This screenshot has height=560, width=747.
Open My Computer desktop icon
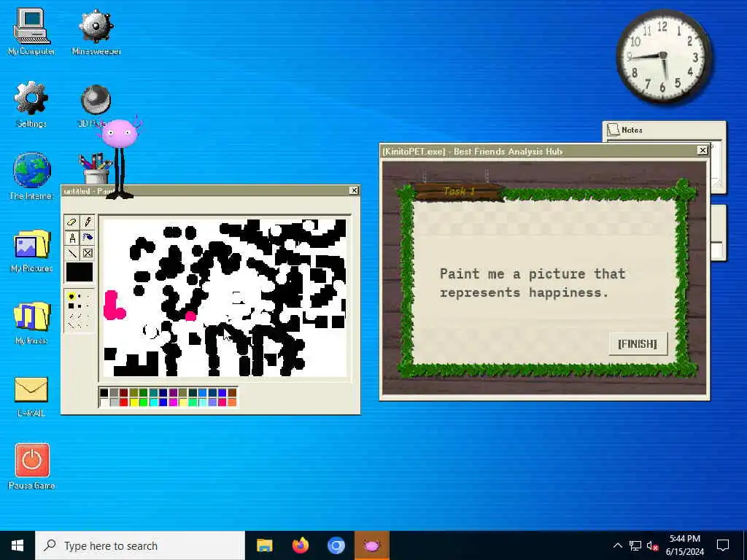tap(31, 31)
